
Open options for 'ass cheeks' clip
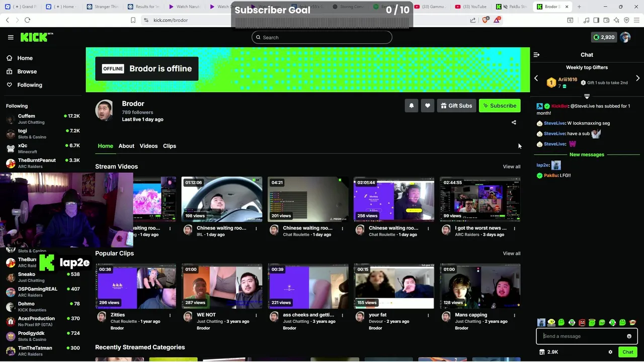click(342, 316)
